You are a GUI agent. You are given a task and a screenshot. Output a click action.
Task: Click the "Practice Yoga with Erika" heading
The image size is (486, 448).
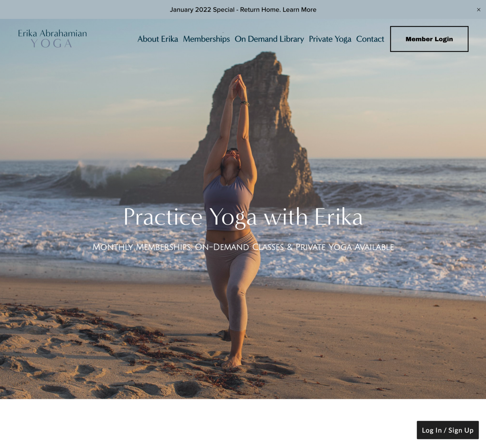coord(243,217)
